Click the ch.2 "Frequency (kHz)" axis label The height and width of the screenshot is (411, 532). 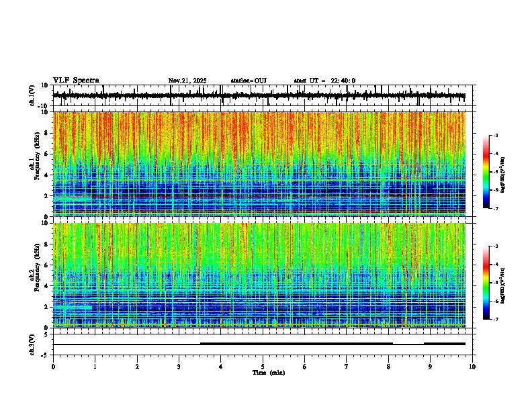pos(37,267)
